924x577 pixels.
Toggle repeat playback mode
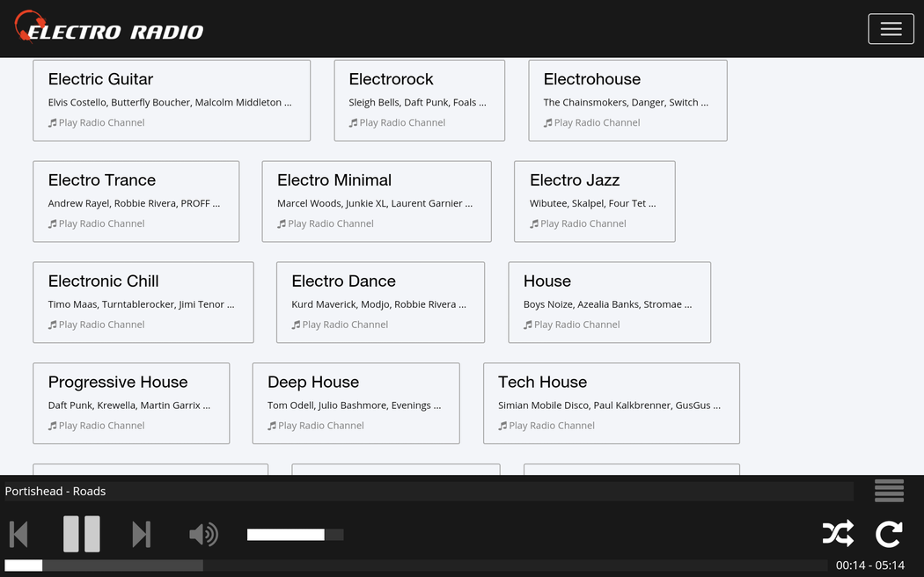click(x=889, y=534)
